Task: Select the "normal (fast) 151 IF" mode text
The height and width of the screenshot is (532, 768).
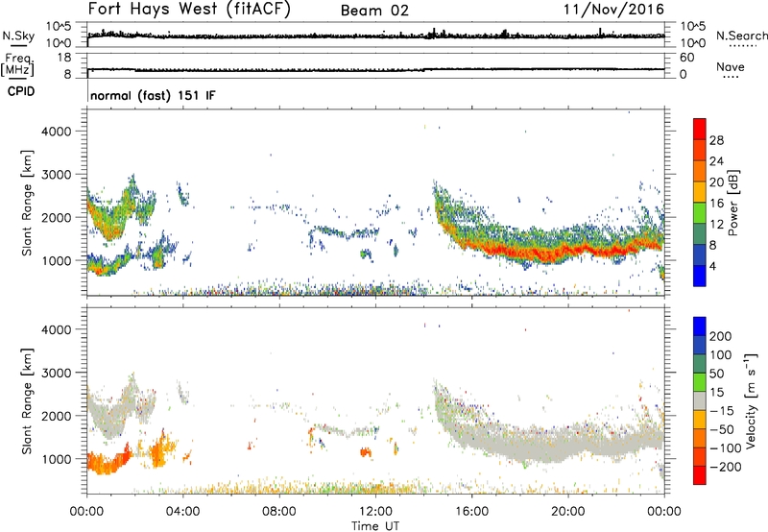Action: tap(153, 95)
